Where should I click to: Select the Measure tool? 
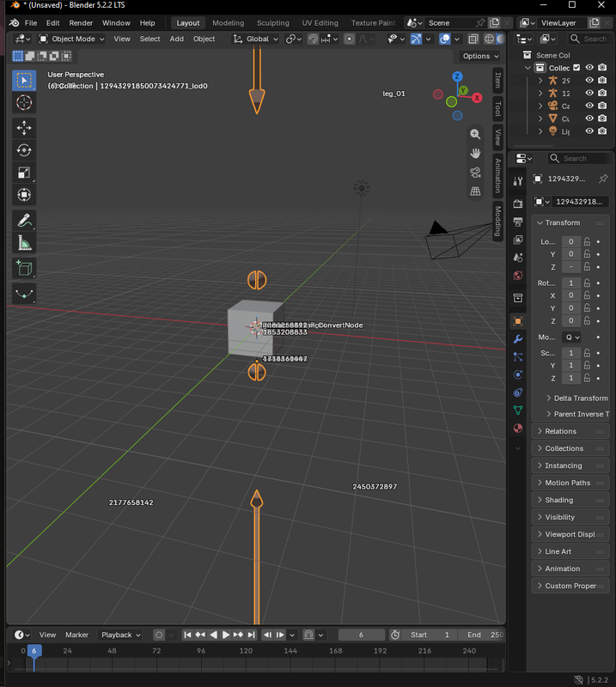(24, 243)
